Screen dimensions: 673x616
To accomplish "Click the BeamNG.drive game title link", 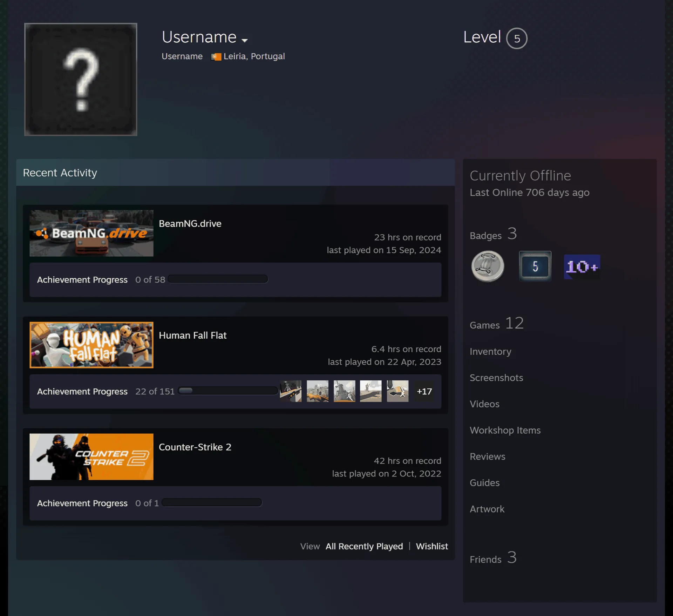I will [190, 224].
